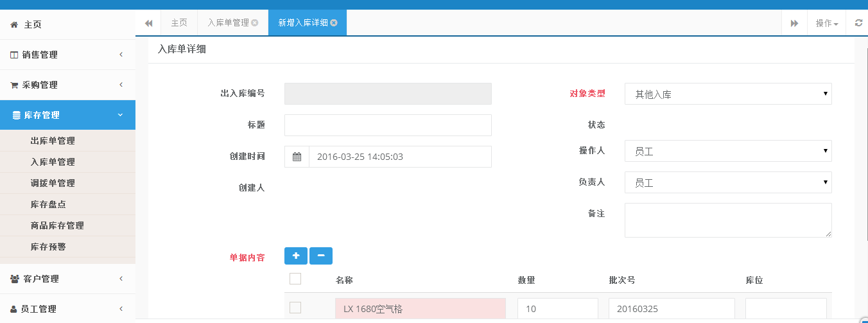The height and width of the screenshot is (323, 868).
Task: Tick the header select-all checkbox beside 名称
Action: tap(295, 279)
